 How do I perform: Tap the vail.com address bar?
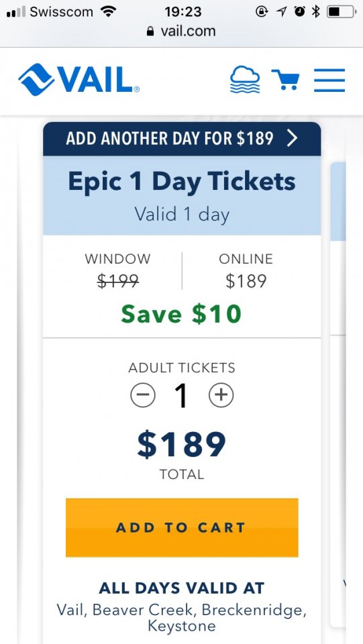181,32
